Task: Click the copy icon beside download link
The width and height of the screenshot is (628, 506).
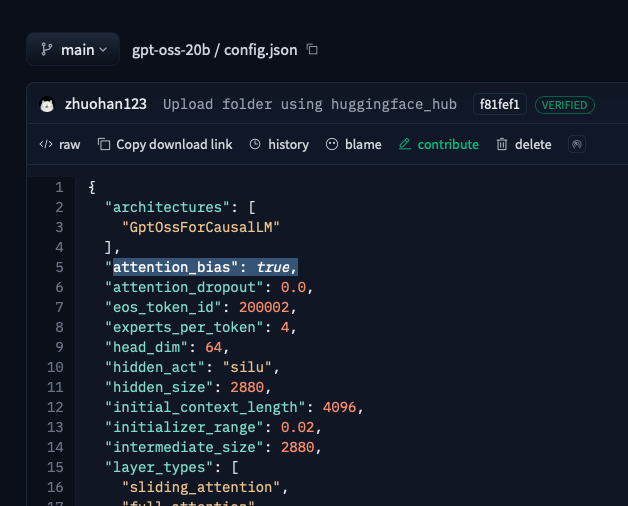Action: click(104, 144)
